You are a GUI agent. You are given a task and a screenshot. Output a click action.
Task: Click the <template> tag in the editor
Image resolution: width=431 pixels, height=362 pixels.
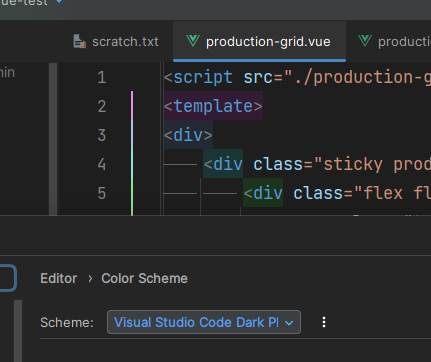pos(213,106)
